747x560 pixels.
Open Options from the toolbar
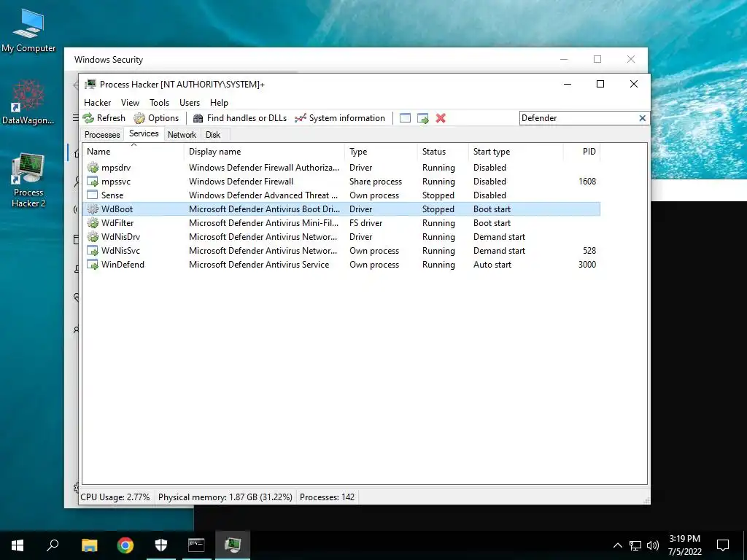pos(156,118)
